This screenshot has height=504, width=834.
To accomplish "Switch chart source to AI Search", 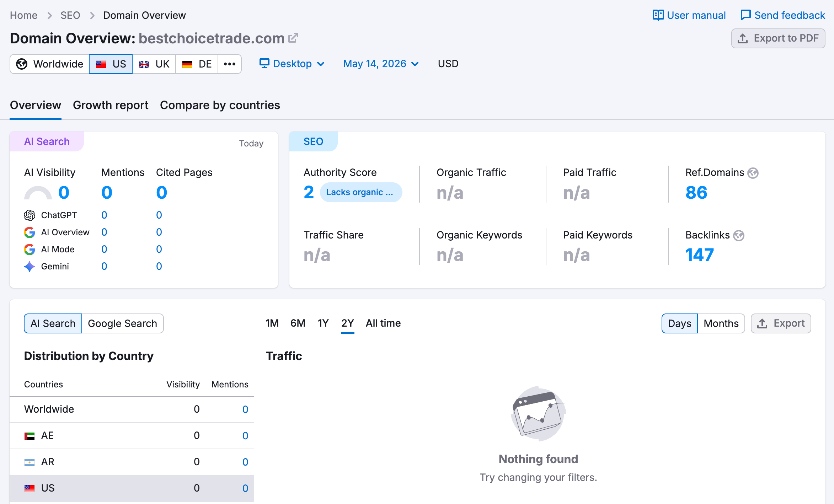I will pyautogui.click(x=53, y=323).
